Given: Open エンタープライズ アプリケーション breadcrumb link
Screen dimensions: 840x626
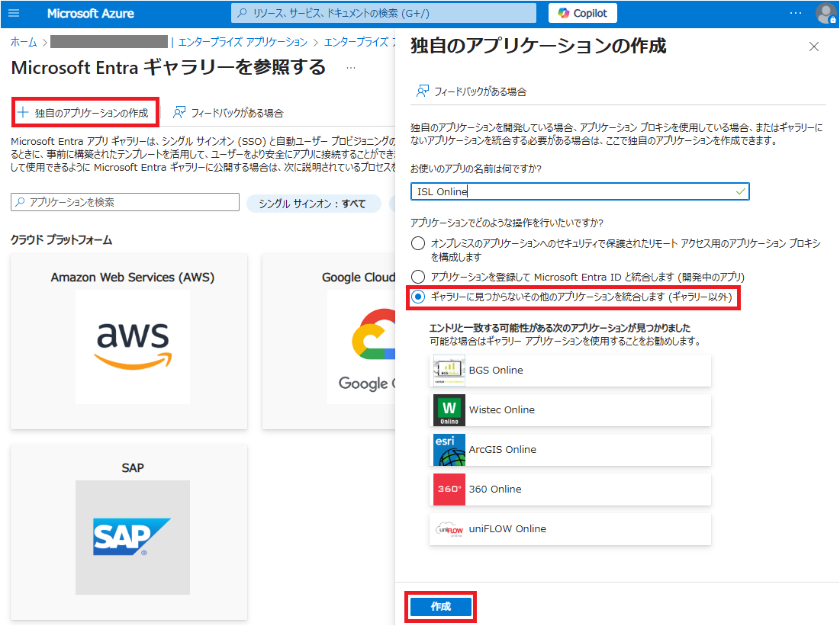Looking at the screenshot, I should (243, 42).
